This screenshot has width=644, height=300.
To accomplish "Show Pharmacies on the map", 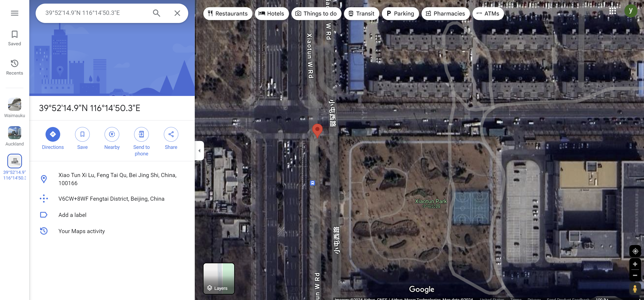I will pyautogui.click(x=445, y=14).
